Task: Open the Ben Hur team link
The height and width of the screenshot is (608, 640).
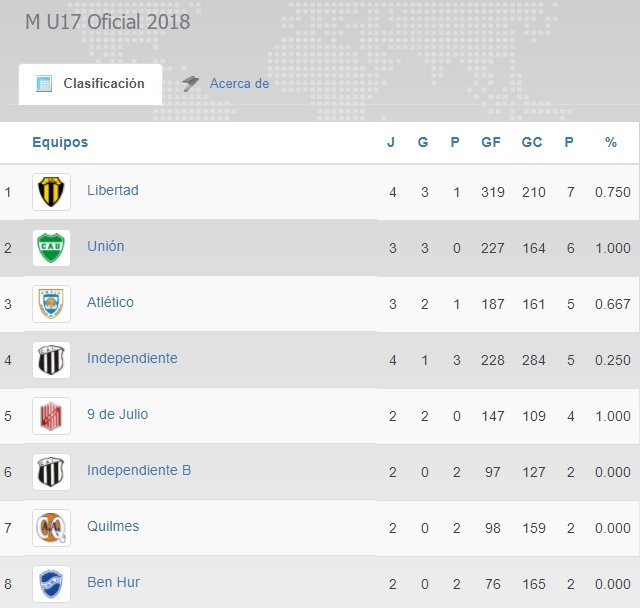Action: 113,582
